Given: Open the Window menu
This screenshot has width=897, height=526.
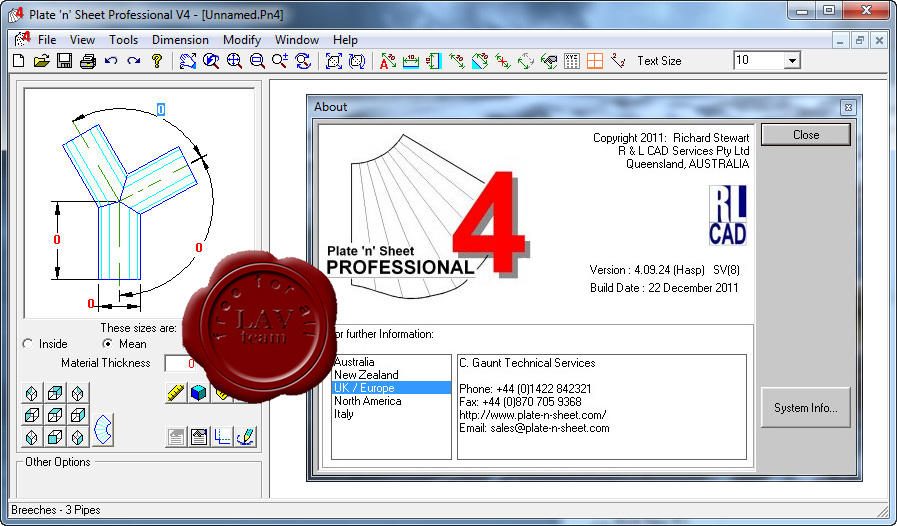Looking at the screenshot, I should click(x=297, y=40).
